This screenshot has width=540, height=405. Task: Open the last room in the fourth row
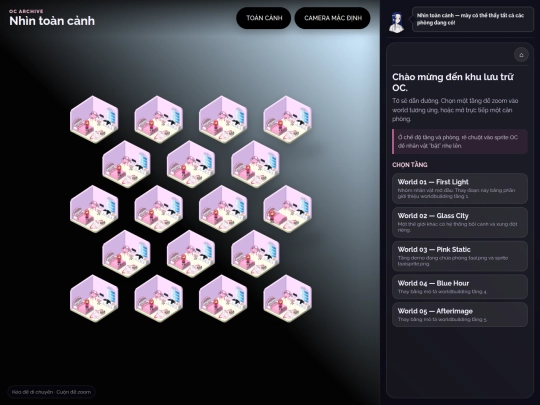coord(255,254)
